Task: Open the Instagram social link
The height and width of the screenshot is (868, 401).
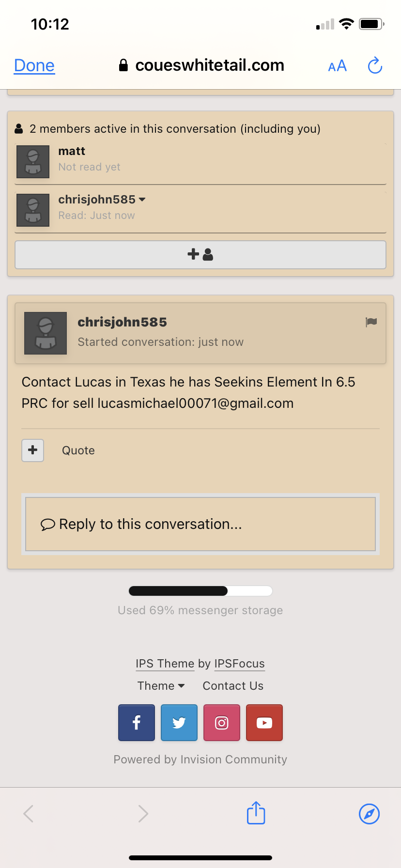Action: [x=222, y=723]
